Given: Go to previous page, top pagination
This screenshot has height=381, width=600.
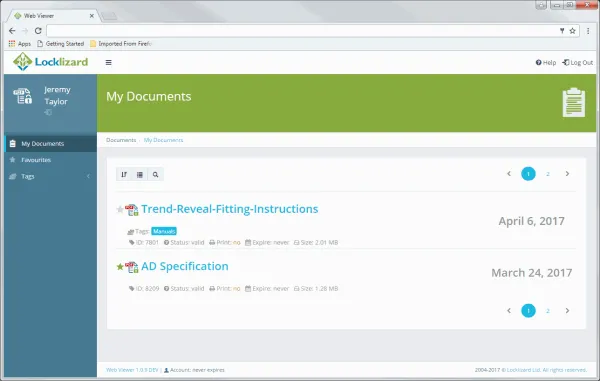Looking at the screenshot, I should point(509,174).
